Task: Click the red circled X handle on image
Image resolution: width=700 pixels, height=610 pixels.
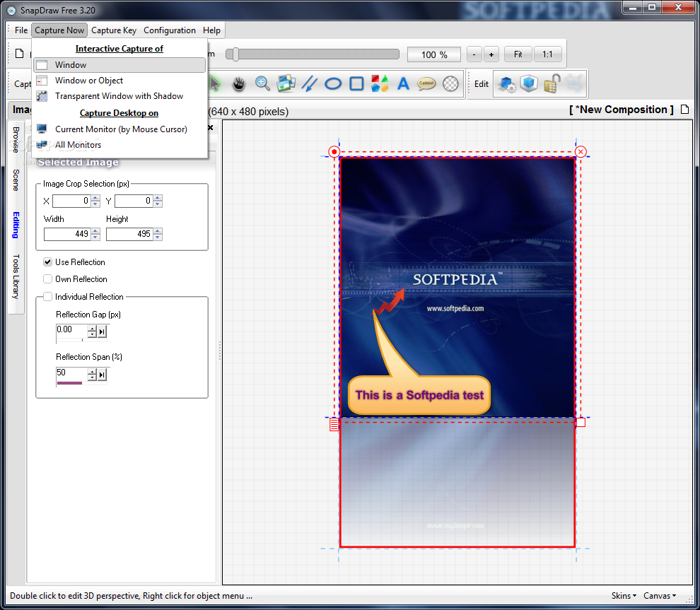Action: coord(581,152)
